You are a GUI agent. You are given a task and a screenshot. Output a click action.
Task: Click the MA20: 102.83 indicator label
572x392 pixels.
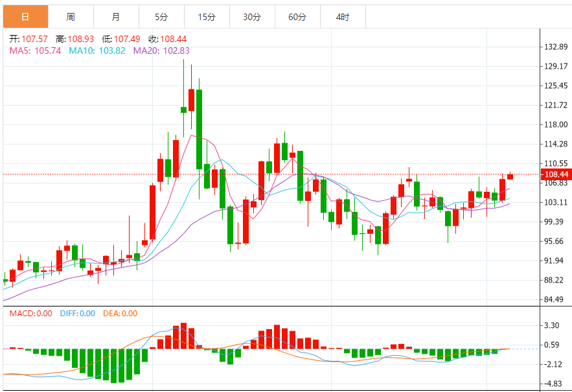(x=161, y=51)
